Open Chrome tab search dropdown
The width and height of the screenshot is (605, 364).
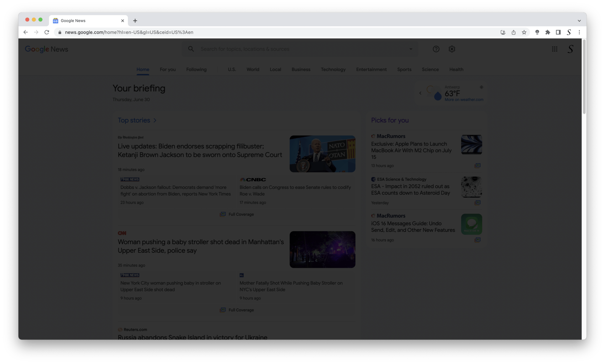(579, 21)
